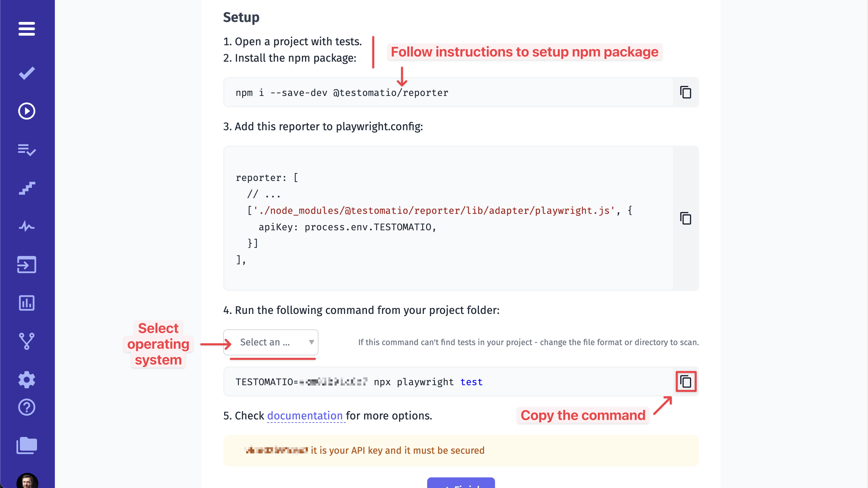868x488 pixels.
Task: Open the sidebar hamburger menu
Action: click(27, 29)
